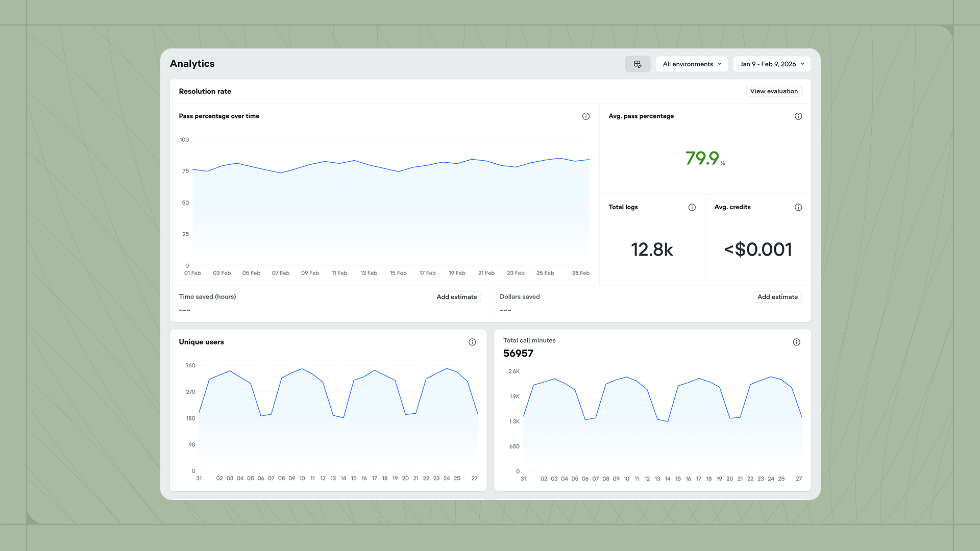The width and height of the screenshot is (980, 551).
Task: Click the info icon next to Avg. credits
Action: (798, 207)
